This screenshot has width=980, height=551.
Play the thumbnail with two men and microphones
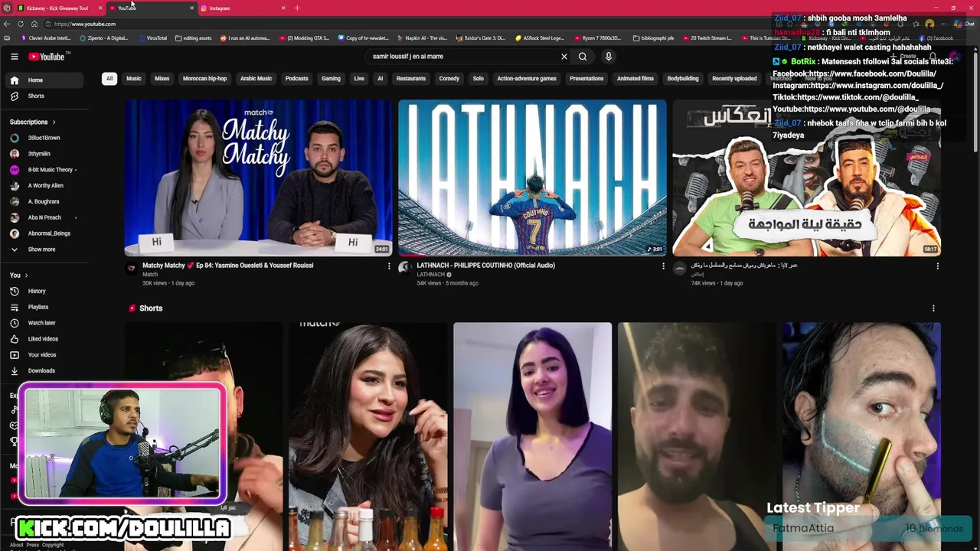(x=806, y=178)
